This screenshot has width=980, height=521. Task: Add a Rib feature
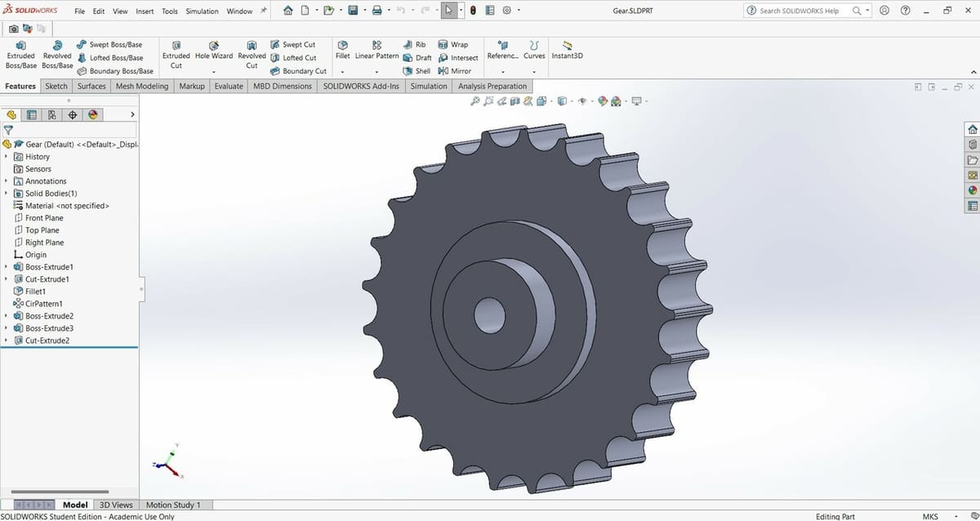[x=415, y=45]
